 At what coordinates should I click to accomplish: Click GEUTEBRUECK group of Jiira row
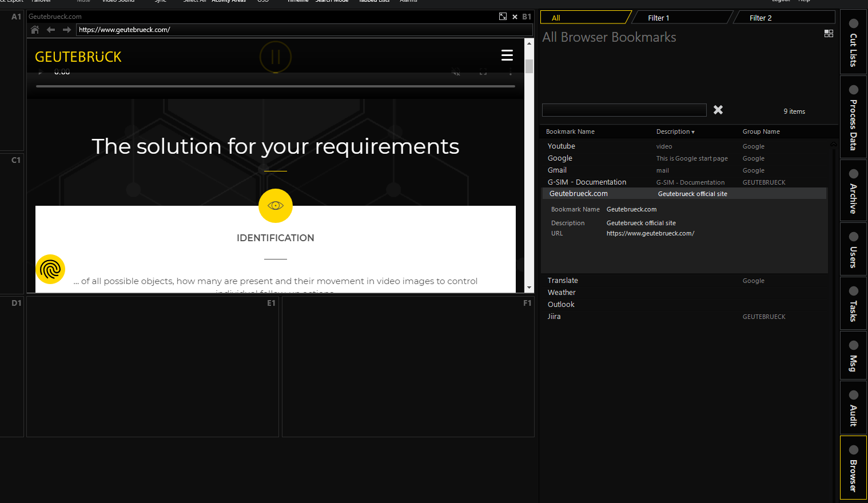[764, 317]
